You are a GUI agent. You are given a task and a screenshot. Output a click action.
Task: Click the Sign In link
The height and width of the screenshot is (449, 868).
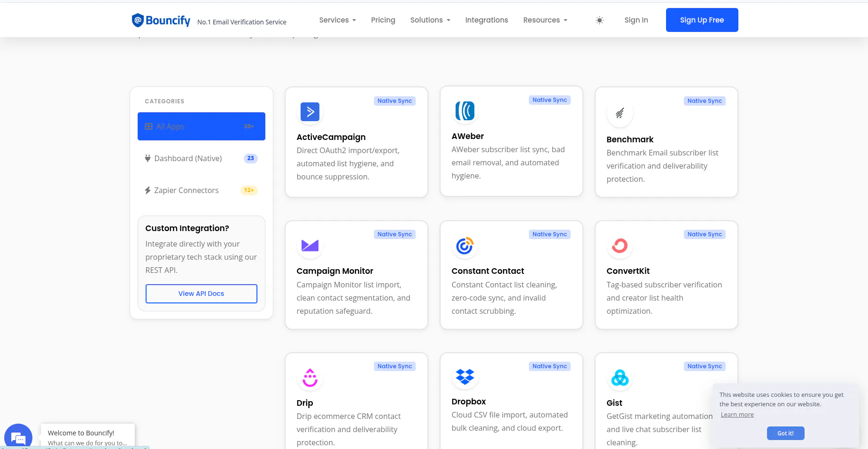(x=636, y=20)
